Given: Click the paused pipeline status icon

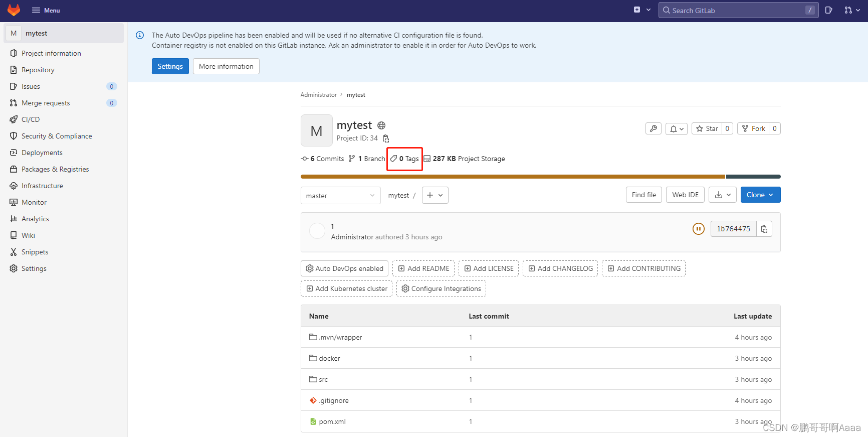Looking at the screenshot, I should 698,229.
